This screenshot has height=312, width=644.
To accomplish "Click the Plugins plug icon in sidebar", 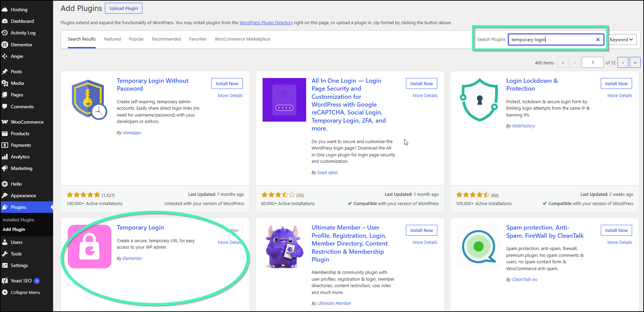I will [5, 207].
